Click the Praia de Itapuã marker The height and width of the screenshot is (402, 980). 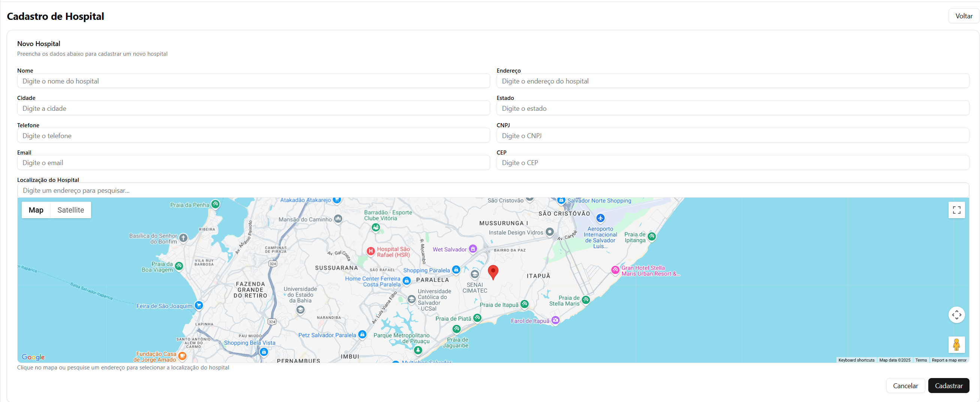(525, 304)
